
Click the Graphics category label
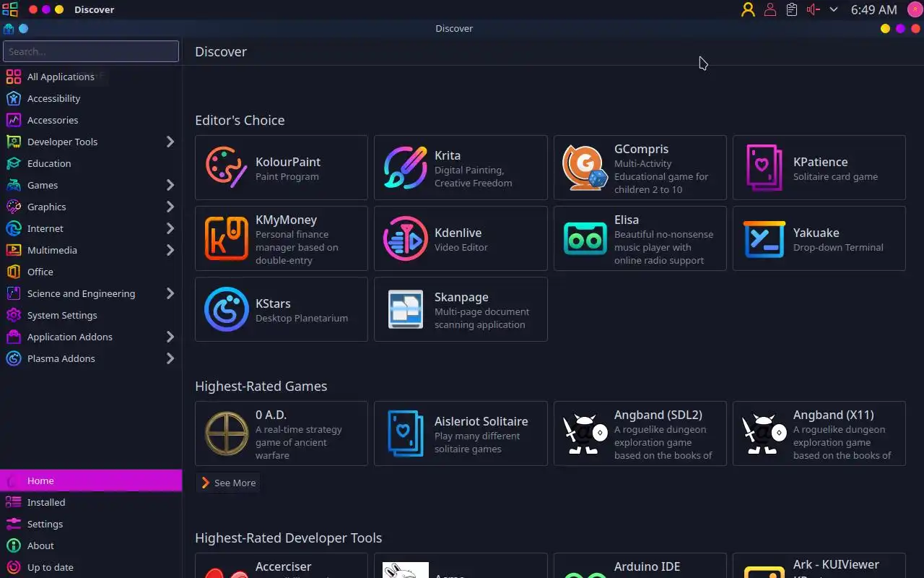[x=46, y=207]
